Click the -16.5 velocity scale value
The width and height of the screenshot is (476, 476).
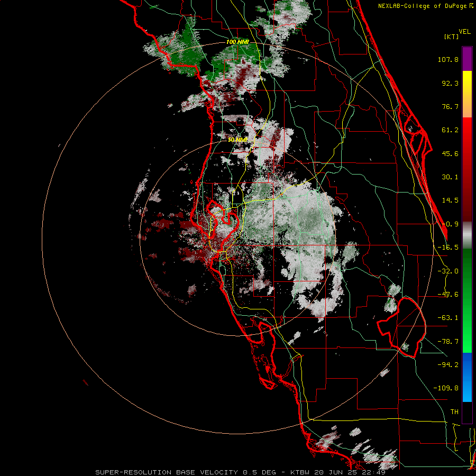point(448,248)
